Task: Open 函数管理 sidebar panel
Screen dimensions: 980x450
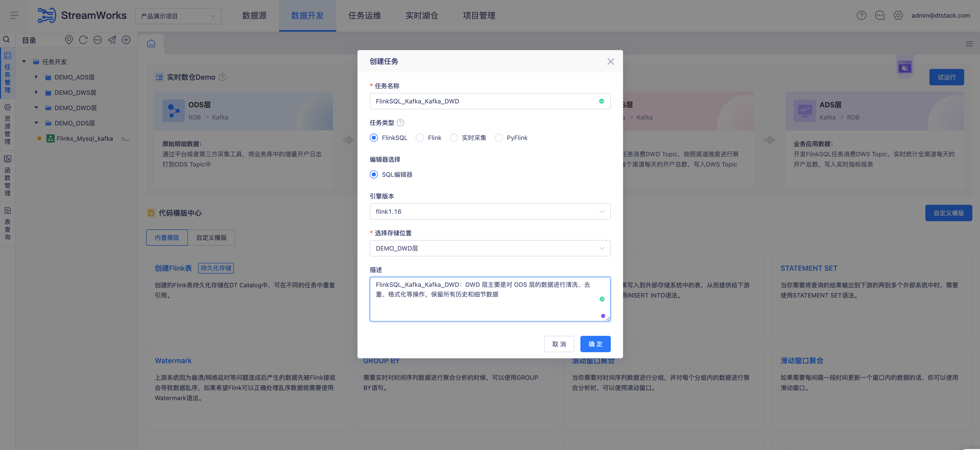Action: (8, 176)
